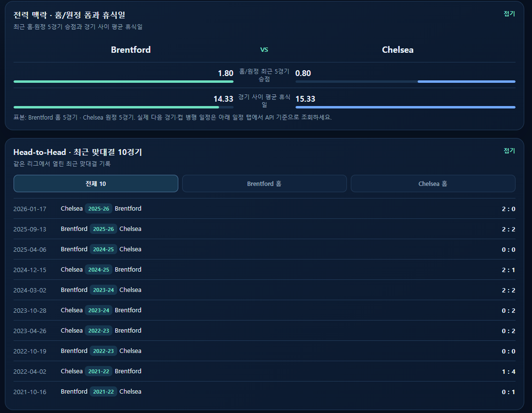
Task: Click away team Chelsea in the 2022-10-19 row
Action: [x=130, y=351]
